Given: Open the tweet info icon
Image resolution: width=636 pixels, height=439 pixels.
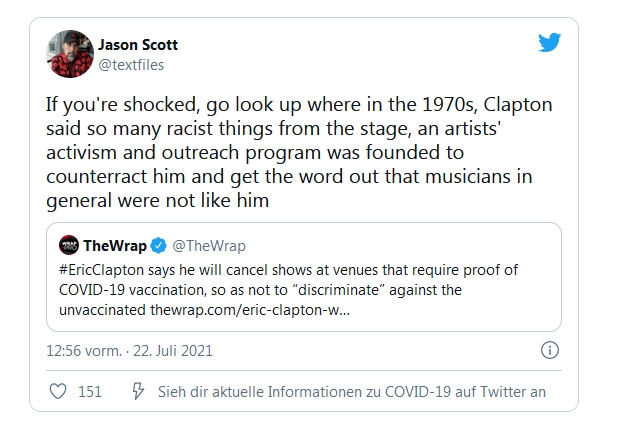Looking at the screenshot, I should [x=549, y=351].
